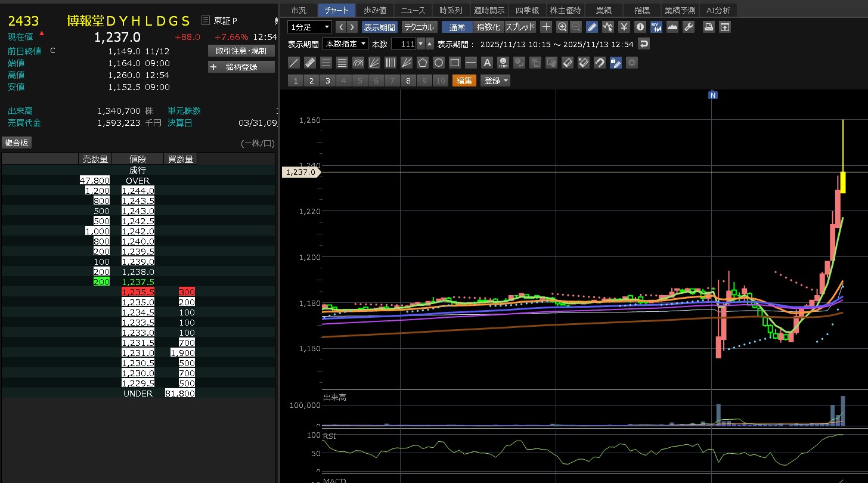Select the circle drawing tool
Screen dimensions: 868x483
coord(439,63)
